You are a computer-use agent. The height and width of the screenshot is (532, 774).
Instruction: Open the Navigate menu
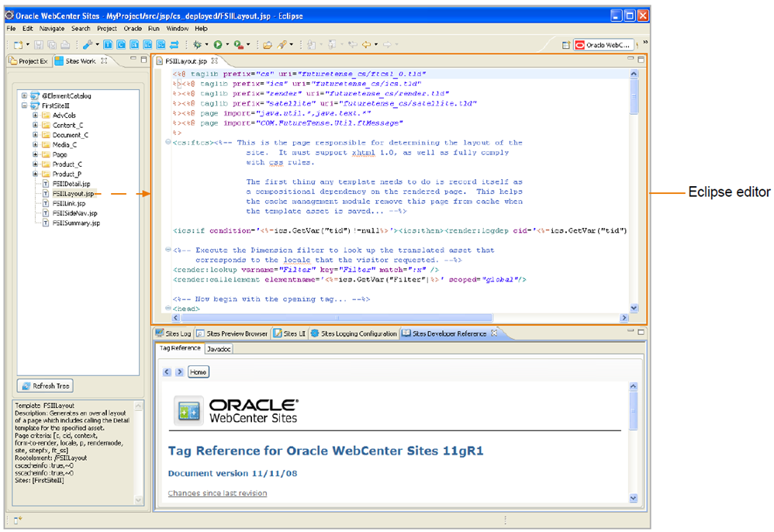tap(52, 29)
